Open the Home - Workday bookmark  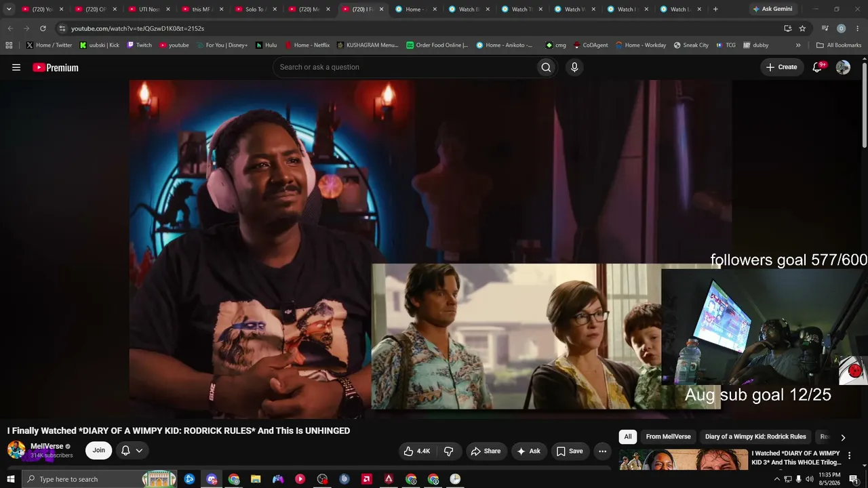point(641,45)
